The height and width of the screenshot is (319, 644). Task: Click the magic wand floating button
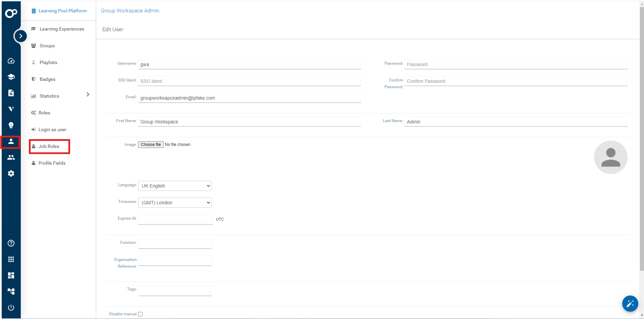(630, 304)
